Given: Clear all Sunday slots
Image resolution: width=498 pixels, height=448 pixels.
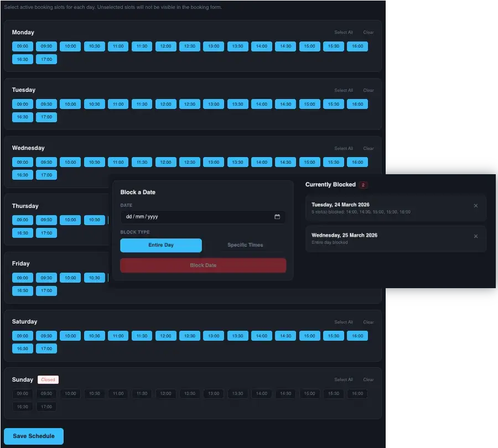Looking at the screenshot, I should click(x=369, y=380).
